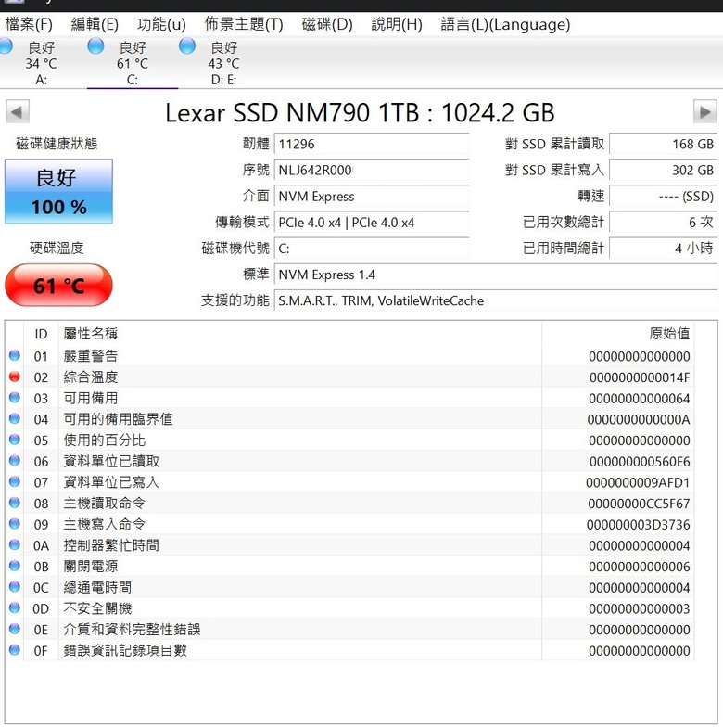This screenshot has width=723, height=728.
Task: Click raw value 00000000560E6
Action: tap(640, 462)
